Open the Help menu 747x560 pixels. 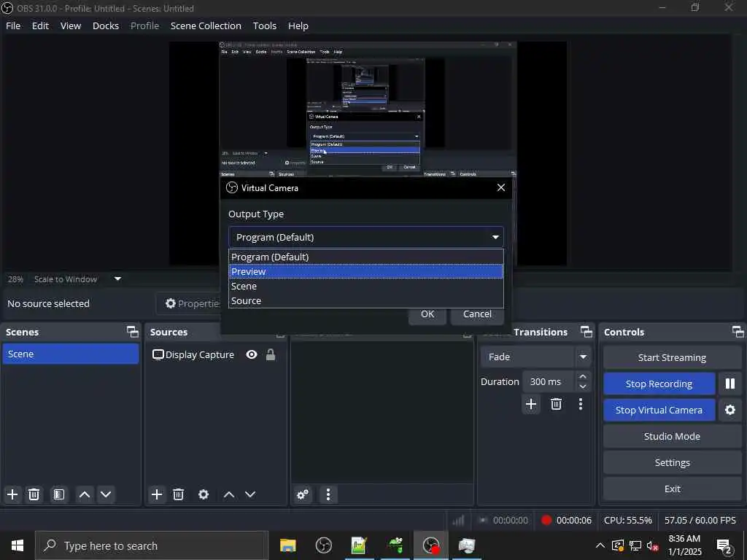point(298,26)
